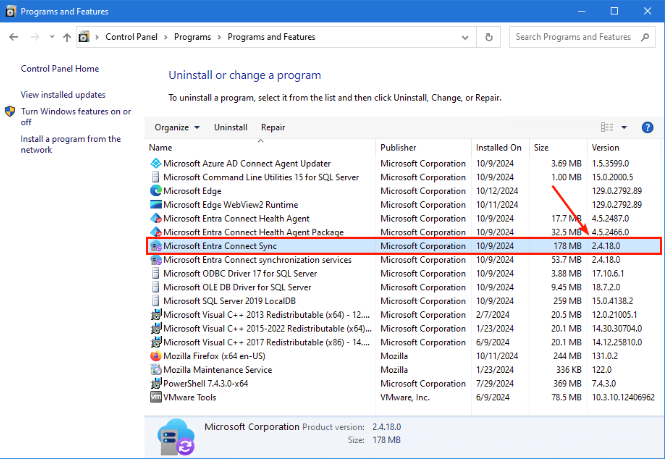This screenshot has height=459, width=666.
Task: Select Entra Connect synchronization services icon
Action: point(156,260)
